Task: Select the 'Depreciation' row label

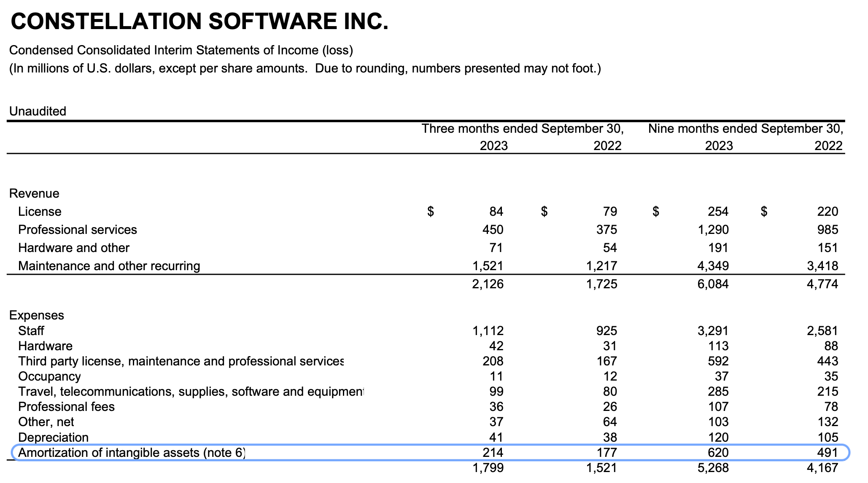Action: point(53,437)
